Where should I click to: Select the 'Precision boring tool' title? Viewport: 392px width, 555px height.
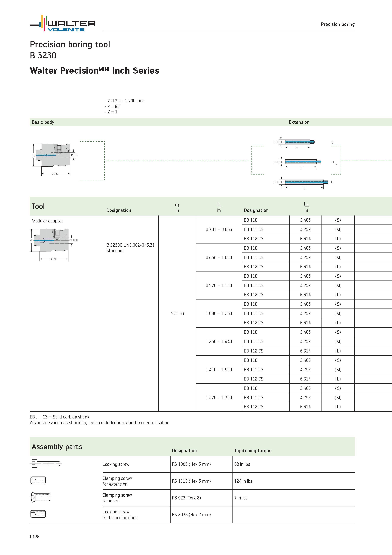pos(70,44)
